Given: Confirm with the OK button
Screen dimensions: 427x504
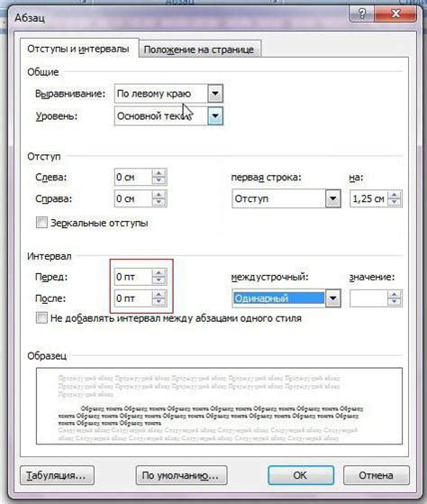Looking at the screenshot, I should (x=301, y=475).
